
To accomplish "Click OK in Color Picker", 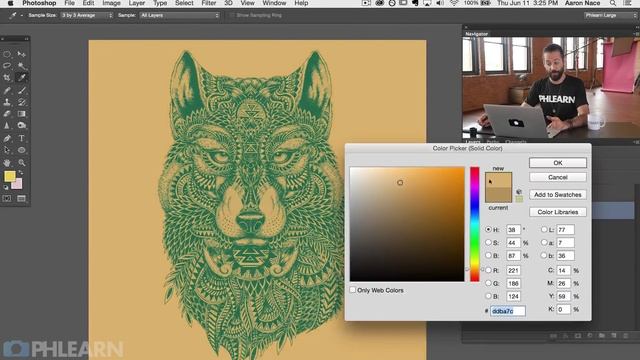I will pyautogui.click(x=558, y=163).
